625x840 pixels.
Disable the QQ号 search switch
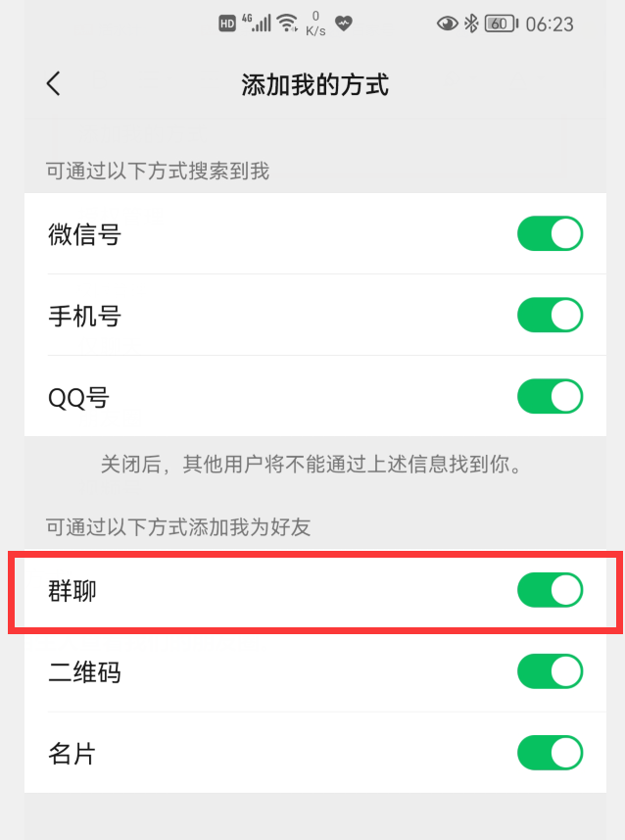pyautogui.click(x=550, y=397)
